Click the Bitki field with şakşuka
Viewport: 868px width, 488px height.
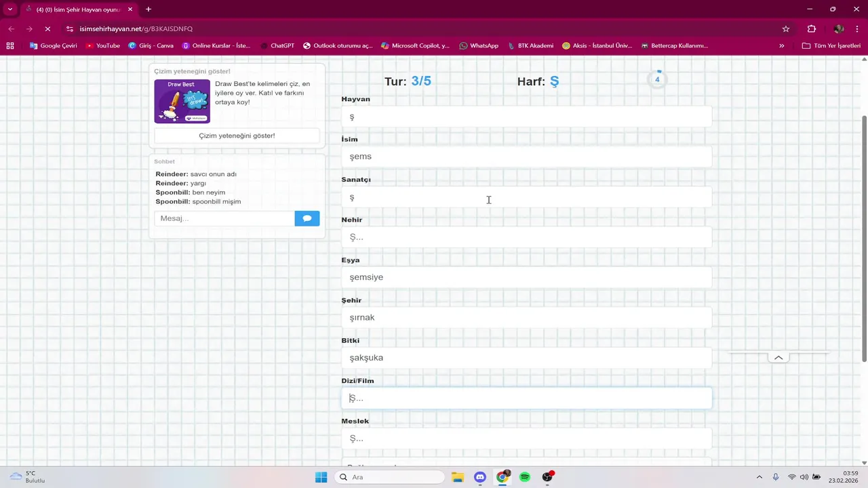(526, 358)
